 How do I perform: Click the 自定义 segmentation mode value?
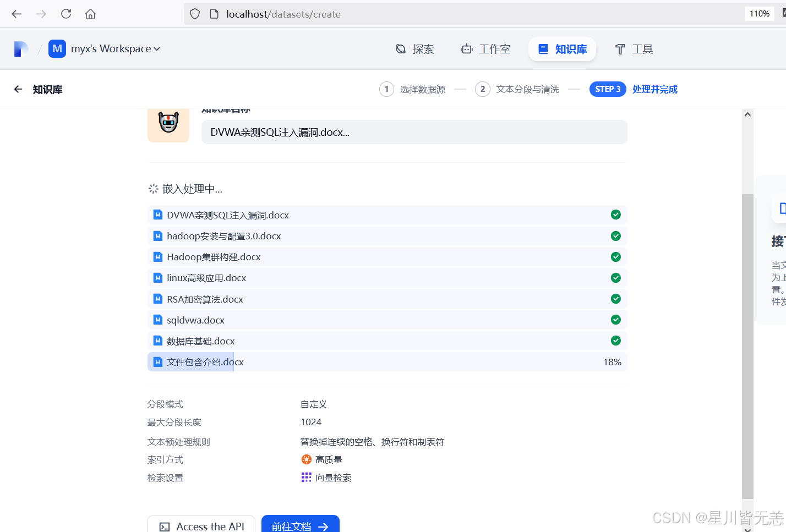point(314,404)
